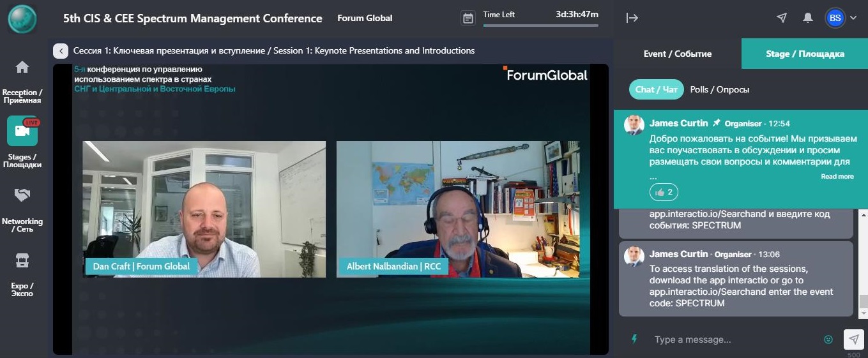The image size is (868, 358).
Task: Click James Curtin avatar in pinned message
Action: [634, 125]
